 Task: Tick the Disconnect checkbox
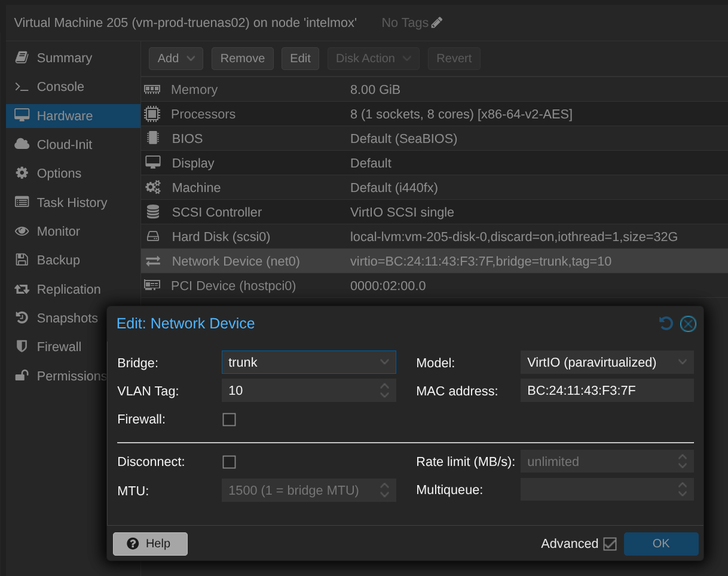pyautogui.click(x=229, y=462)
